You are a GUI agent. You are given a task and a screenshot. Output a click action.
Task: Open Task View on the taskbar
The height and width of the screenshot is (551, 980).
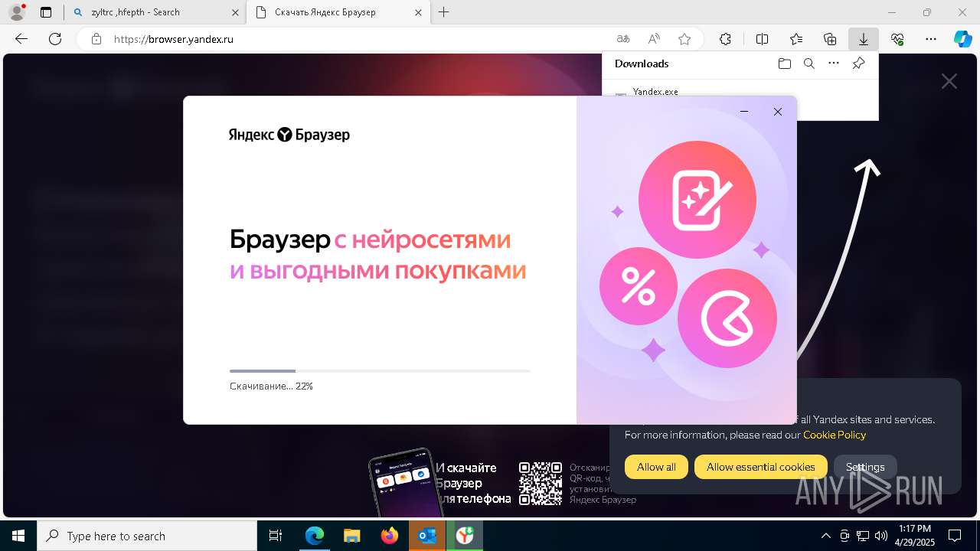pos(276,536)
